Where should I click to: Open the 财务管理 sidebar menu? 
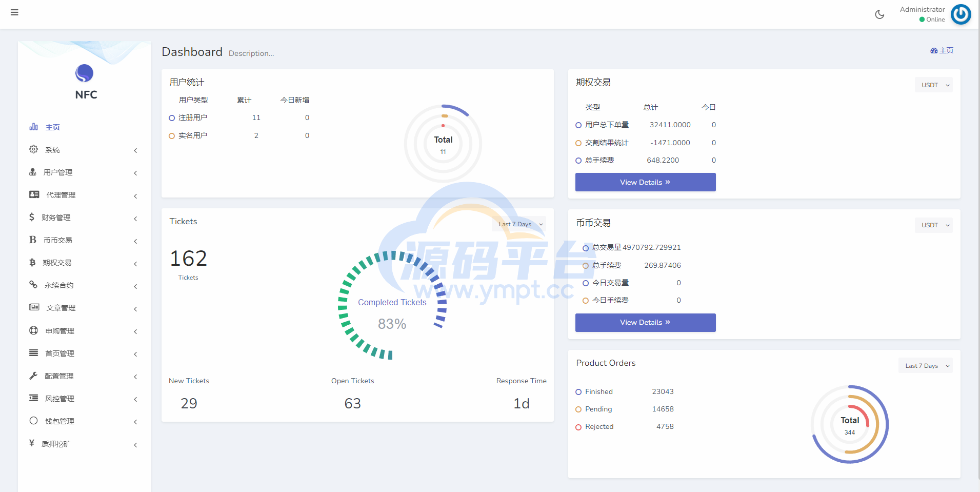click(x=85, y=217)
